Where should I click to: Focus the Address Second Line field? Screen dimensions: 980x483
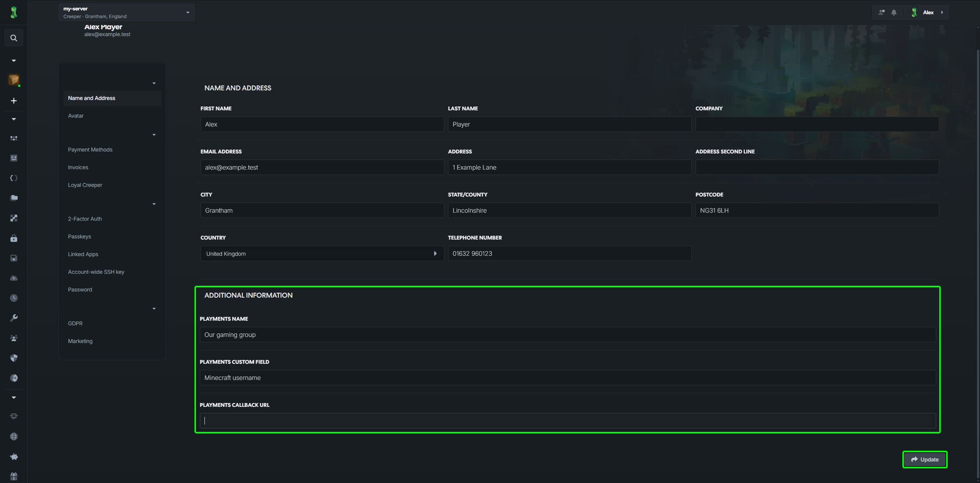817,167
